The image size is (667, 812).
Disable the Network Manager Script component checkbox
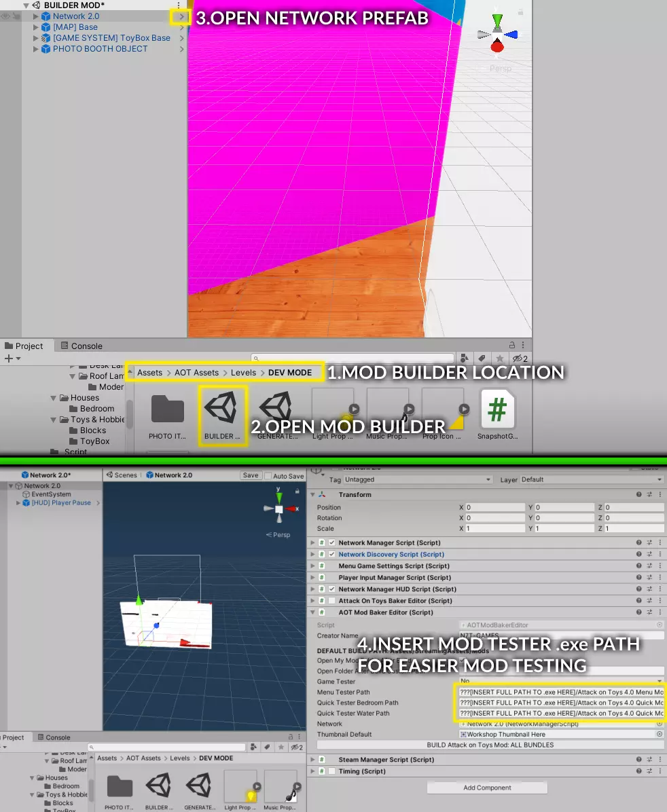332,542
